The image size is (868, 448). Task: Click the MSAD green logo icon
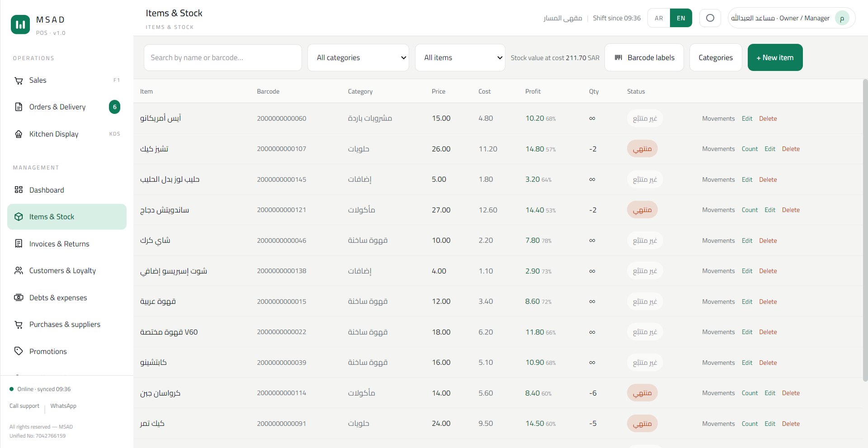(20, 25)
